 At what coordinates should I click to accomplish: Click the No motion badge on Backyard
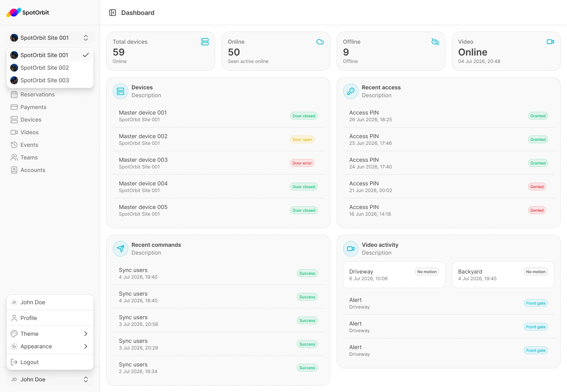click(x=536, y=272)
